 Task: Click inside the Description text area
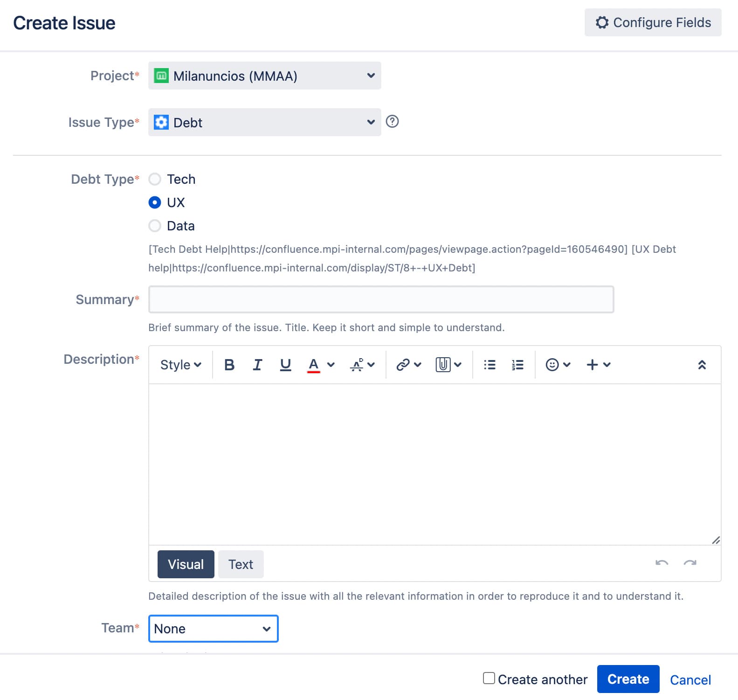tap(435, 464)
